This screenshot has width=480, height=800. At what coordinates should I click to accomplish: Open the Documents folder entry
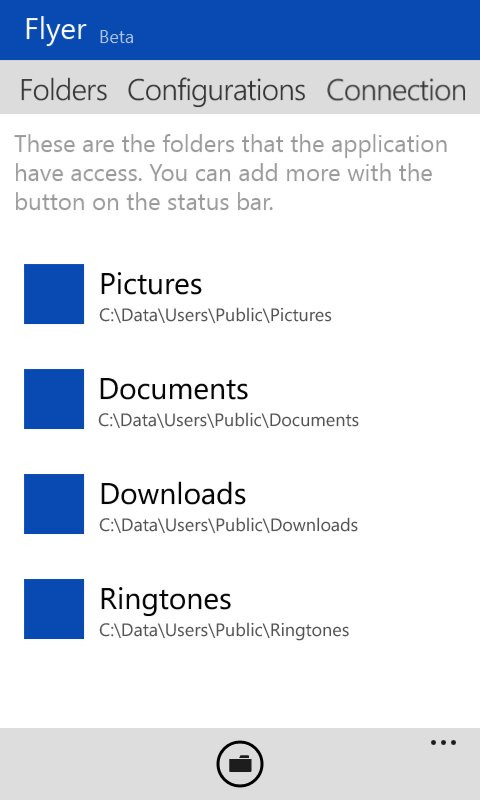point(240,399)
